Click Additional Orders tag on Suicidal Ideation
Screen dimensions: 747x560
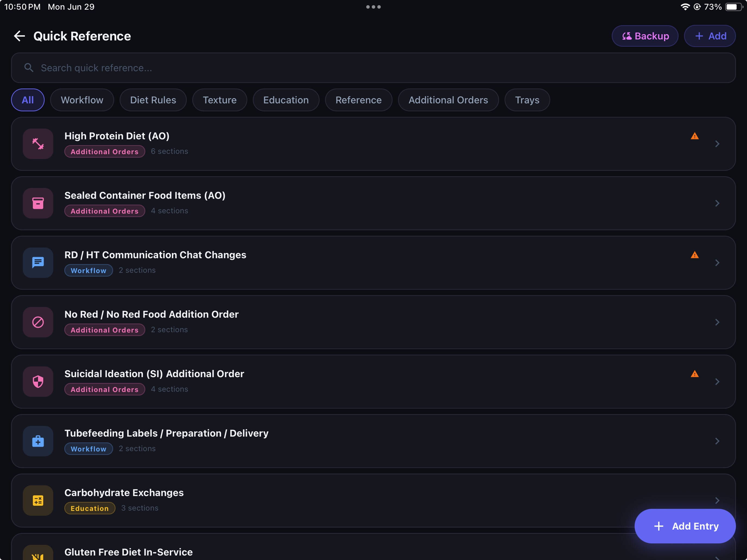[105, 389]
